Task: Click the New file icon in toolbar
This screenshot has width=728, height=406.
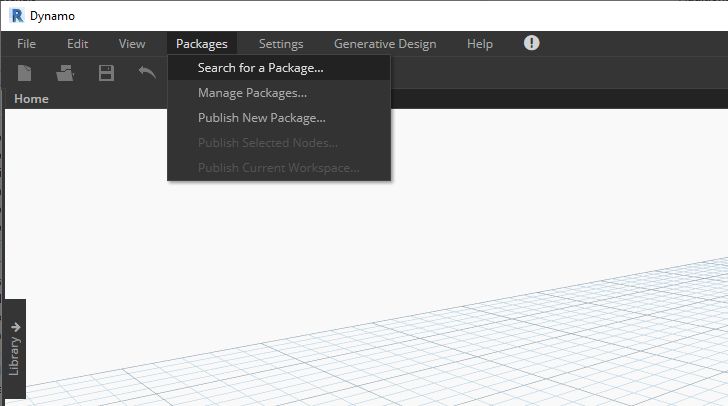Action: [25, 73]
